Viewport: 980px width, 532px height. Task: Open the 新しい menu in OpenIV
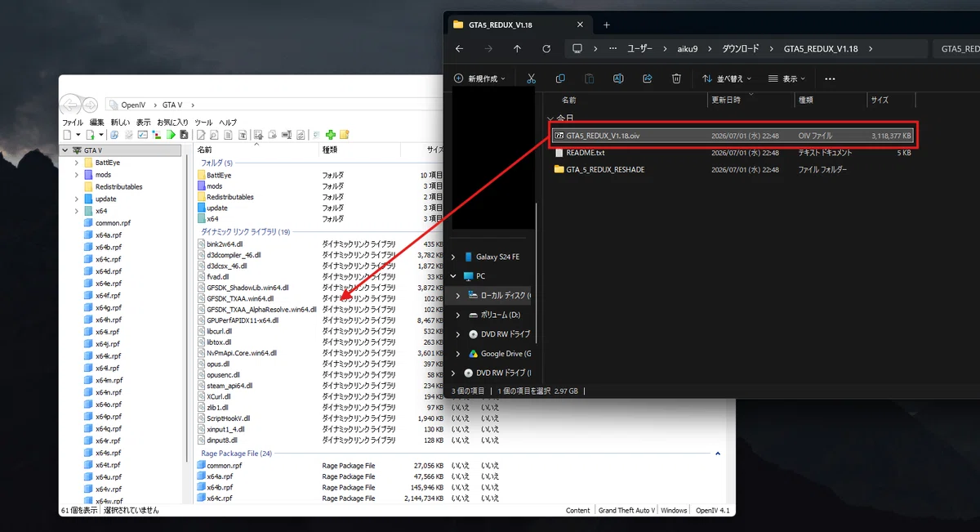(120, 123)
